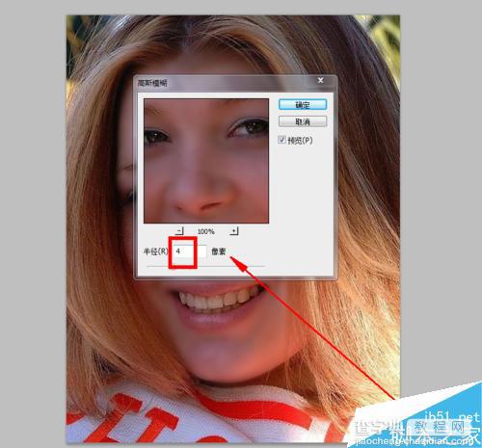Click the 像素 unit label
Viewport: 482px width, 448px height.
pos(219,251)
